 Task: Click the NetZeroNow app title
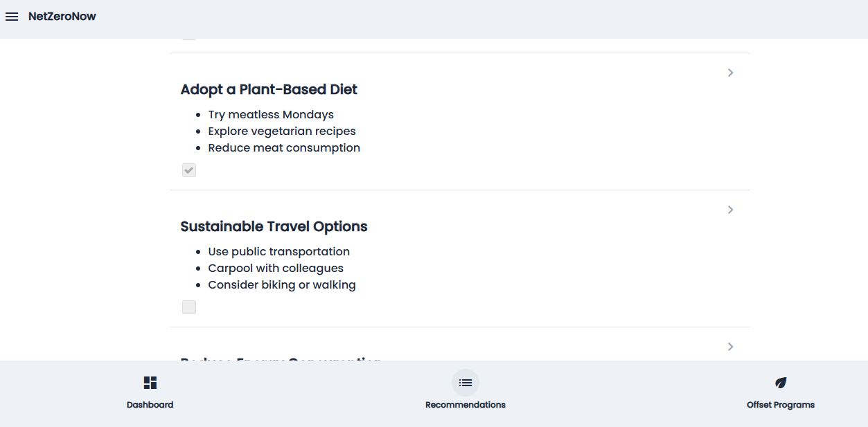pyautogui.click(x=62, y=17)
